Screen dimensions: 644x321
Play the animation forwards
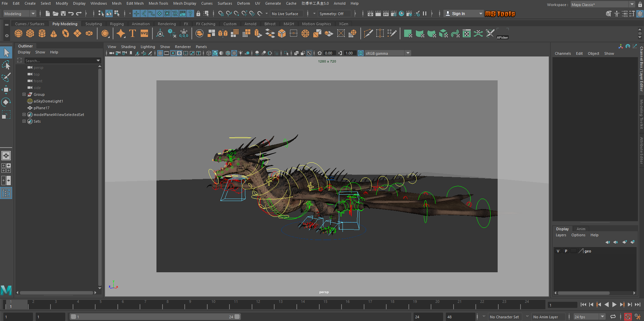(614, 305)
